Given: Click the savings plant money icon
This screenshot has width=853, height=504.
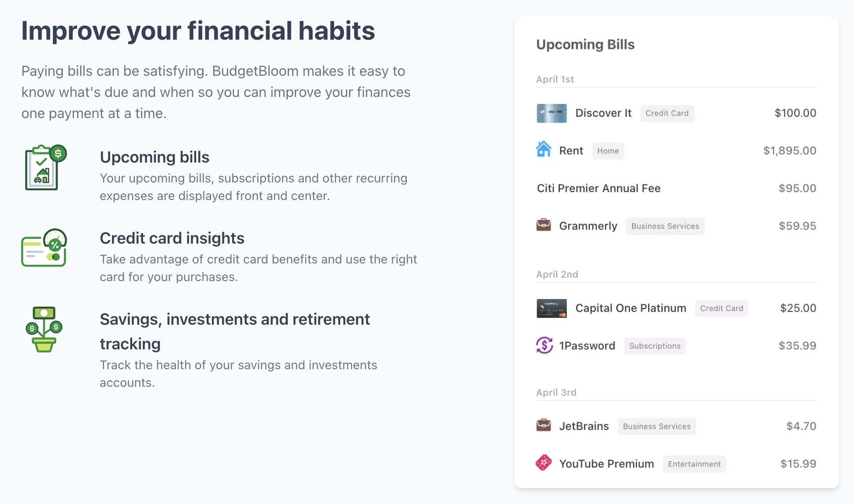Looking at the screenshot, I should pyautogui.click(x=44, y=329).
